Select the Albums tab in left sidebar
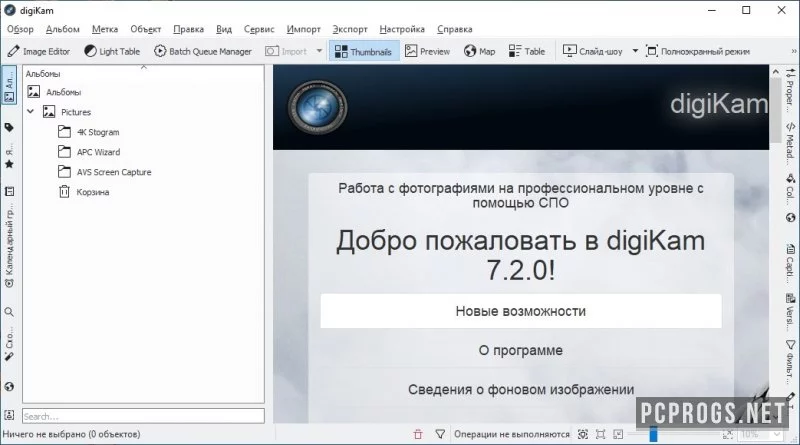This screenshot has width=800, height=445. tap(9, 85)
